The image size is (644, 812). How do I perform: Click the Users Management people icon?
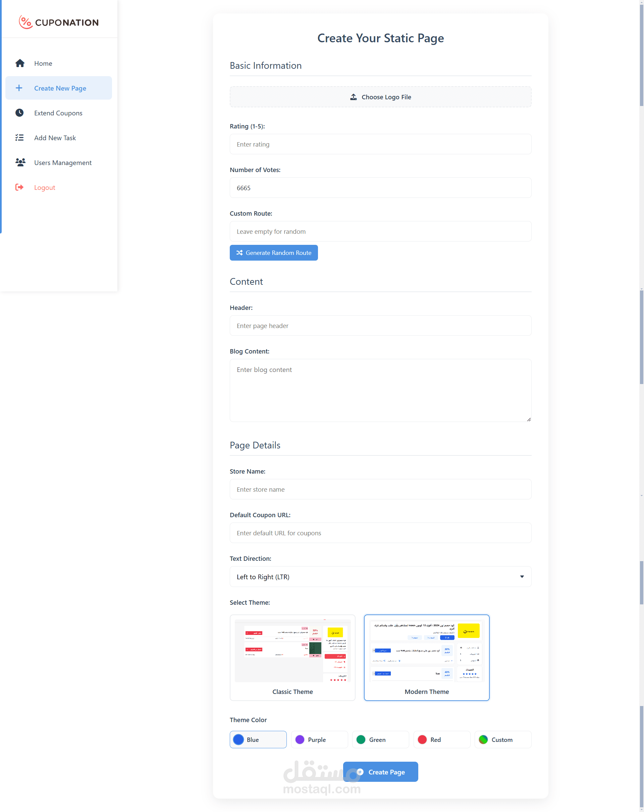[20, 163]
